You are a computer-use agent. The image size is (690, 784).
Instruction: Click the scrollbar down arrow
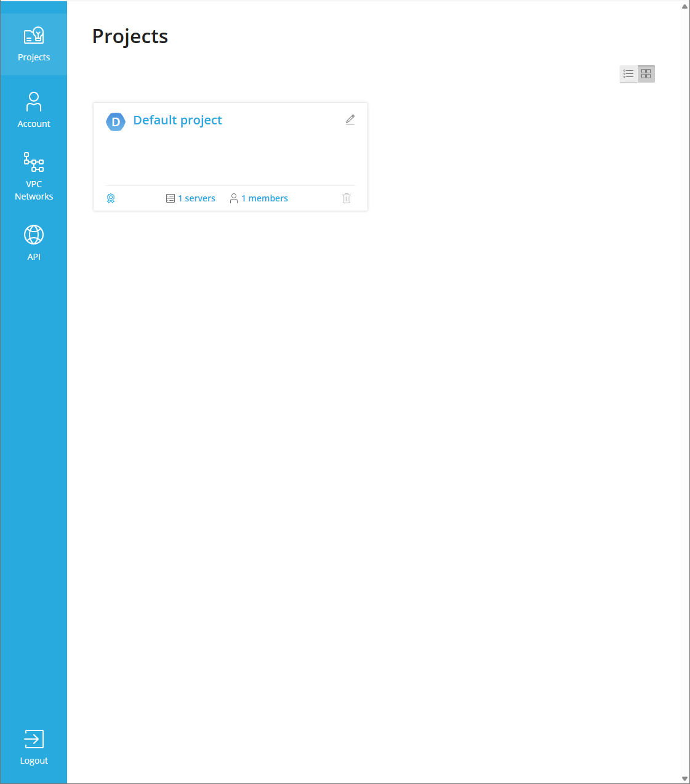coord(684,778)
